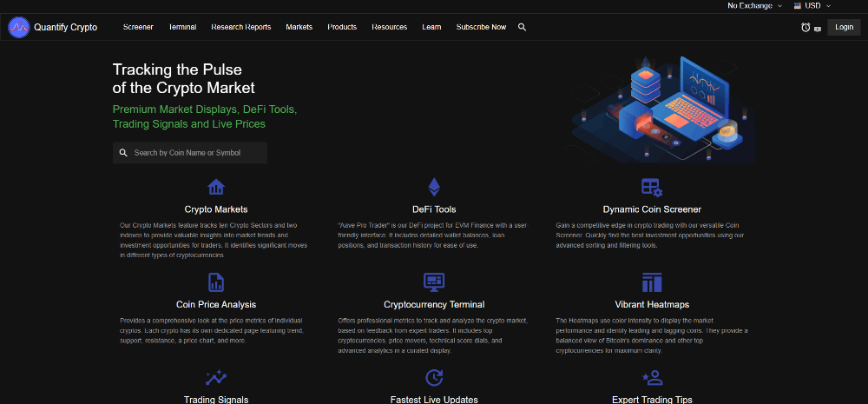868x404 pixels.
Task: Click the Fastest Live Updates clock icon
Action: tap(433, 377)
